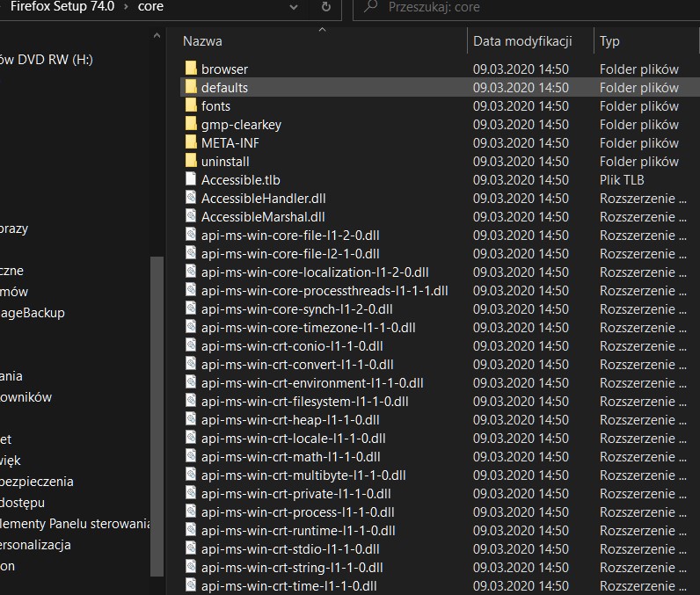Click the 'core' breadcrumb segment
The height and width of the screenshot is (595, 700).
coord(150,6)
